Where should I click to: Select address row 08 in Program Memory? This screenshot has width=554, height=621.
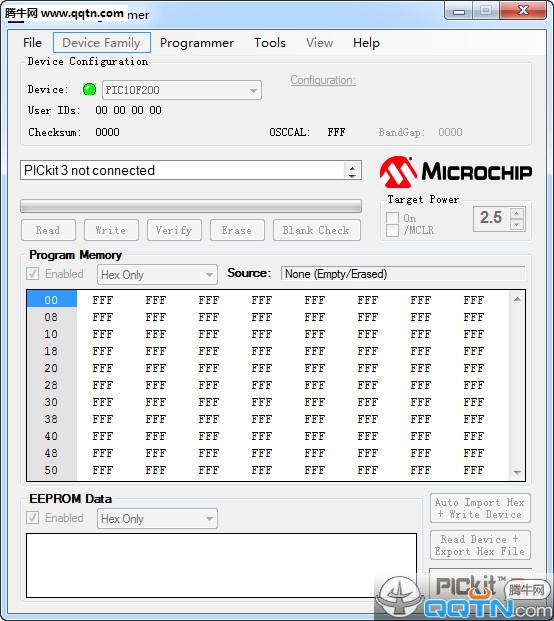point(51,317)
